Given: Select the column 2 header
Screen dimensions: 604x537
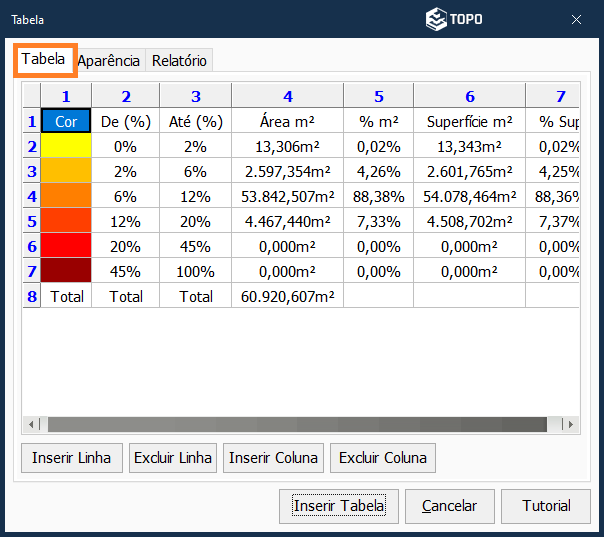Looking at the screenshot, I should click(126, 96).
